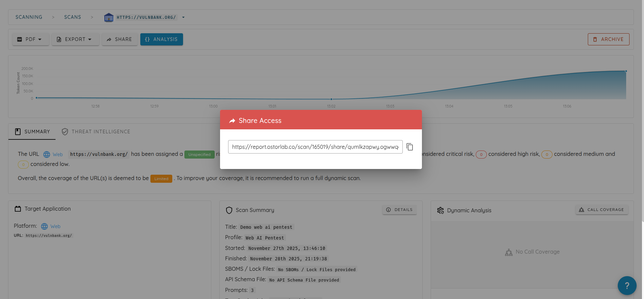Screen dimensions: 644x299
Task: Click the Platform Web globe icon
Action: (44, 226)
